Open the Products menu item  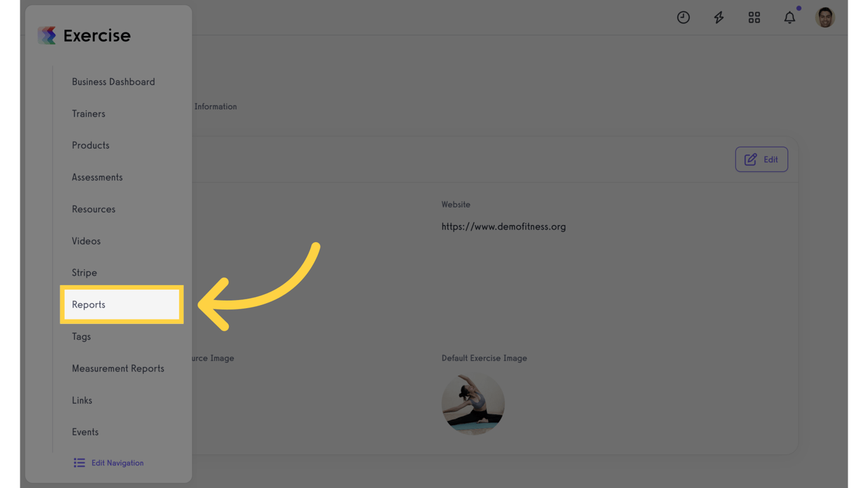(90, 146)
